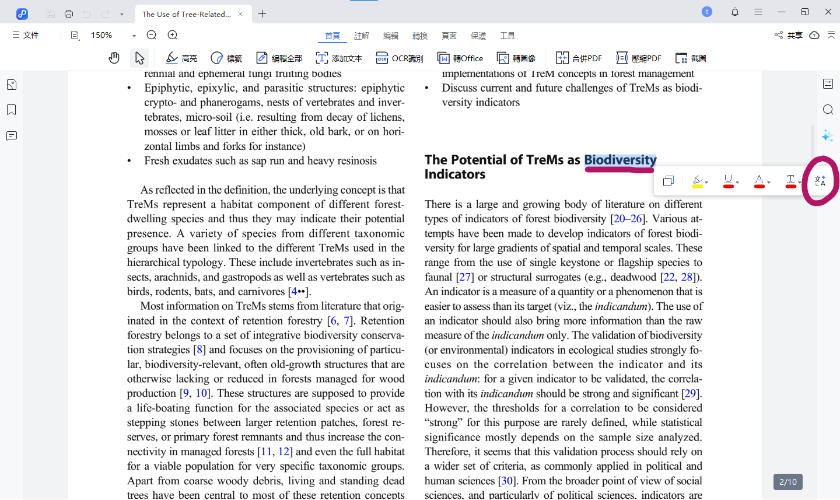Click the 合并PDF merge button
This screenshot has width=840, height=500.
tap(579, 58)
